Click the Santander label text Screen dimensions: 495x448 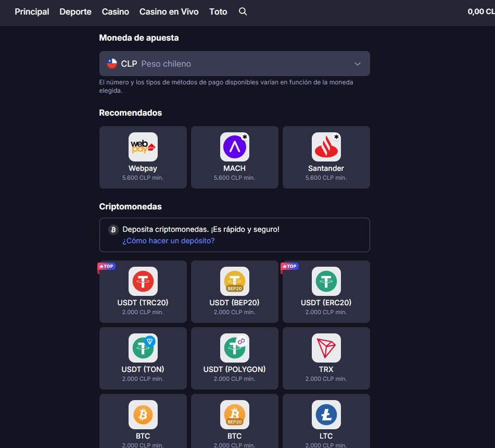326,168
